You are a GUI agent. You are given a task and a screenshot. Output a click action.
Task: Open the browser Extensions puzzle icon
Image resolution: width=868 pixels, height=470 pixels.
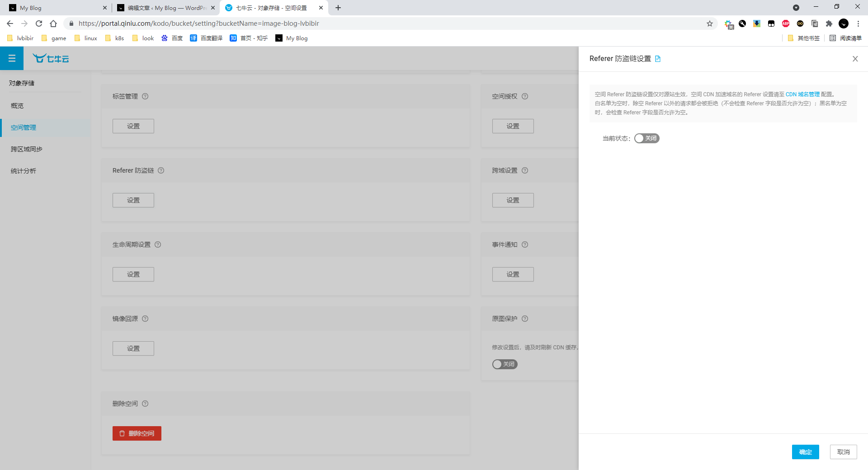click(x=829, y=23)
